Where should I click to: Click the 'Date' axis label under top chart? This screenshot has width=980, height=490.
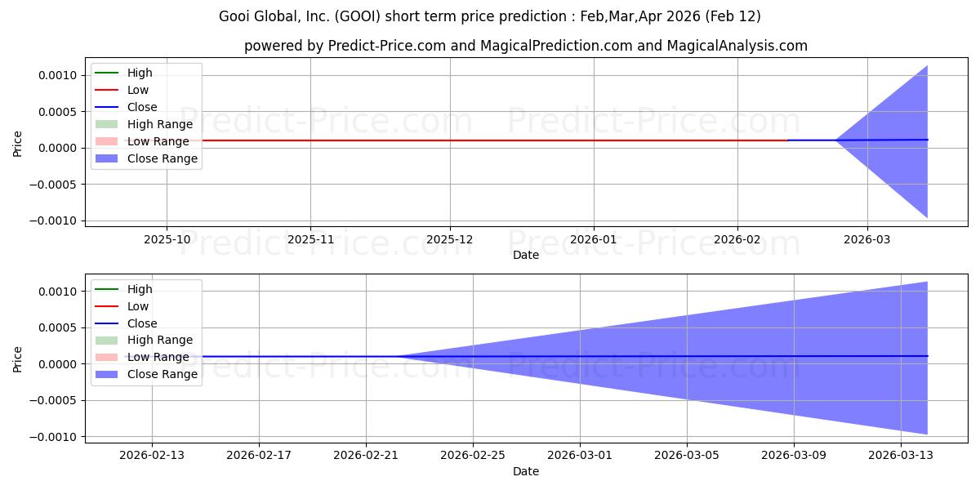525,255
